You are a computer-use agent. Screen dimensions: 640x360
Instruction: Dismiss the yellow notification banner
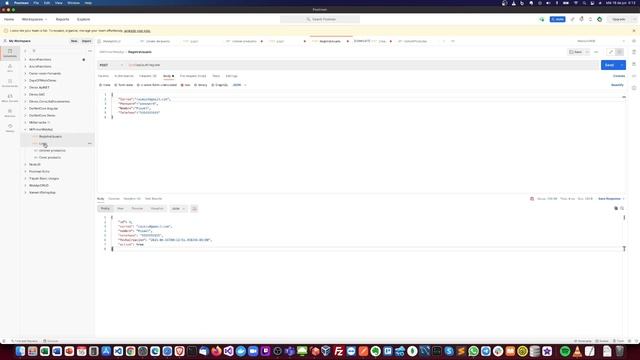point(634,31)
